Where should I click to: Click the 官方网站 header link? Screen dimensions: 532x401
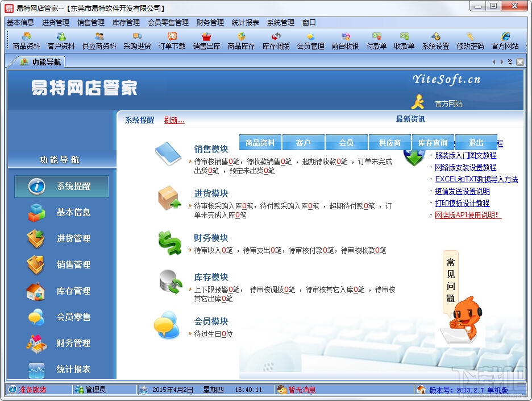point(448,104)
